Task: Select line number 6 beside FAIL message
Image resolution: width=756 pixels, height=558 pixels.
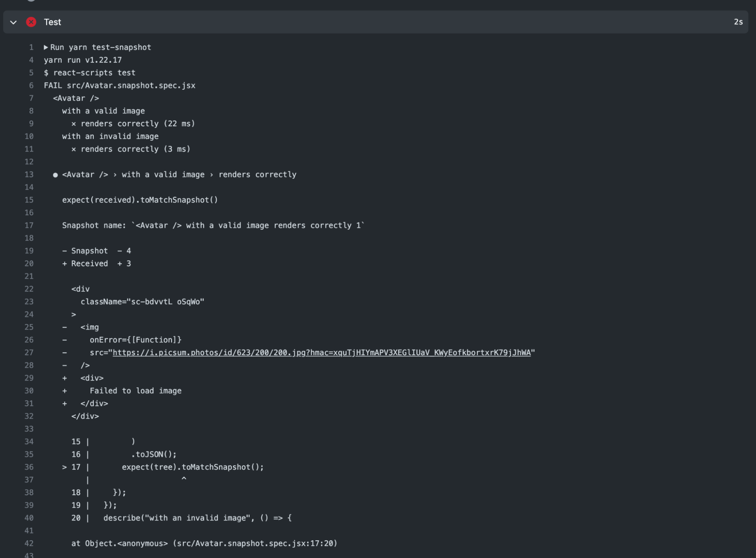Action: [29, 85]
